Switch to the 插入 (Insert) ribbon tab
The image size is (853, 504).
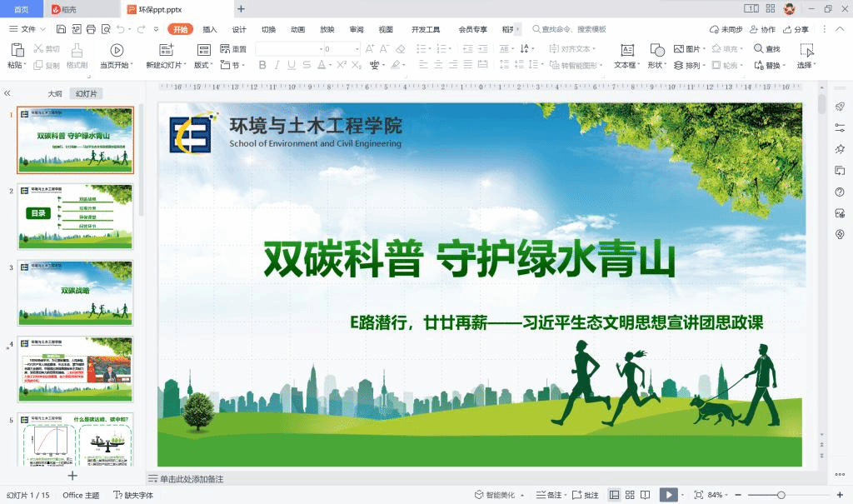tap(210, 29)
